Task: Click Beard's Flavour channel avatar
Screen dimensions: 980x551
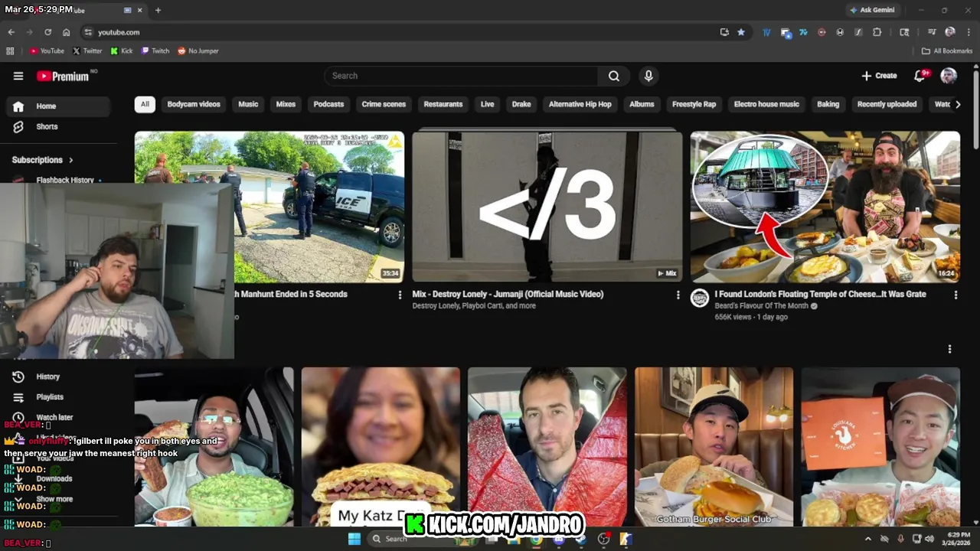Action: click(700, 298)
